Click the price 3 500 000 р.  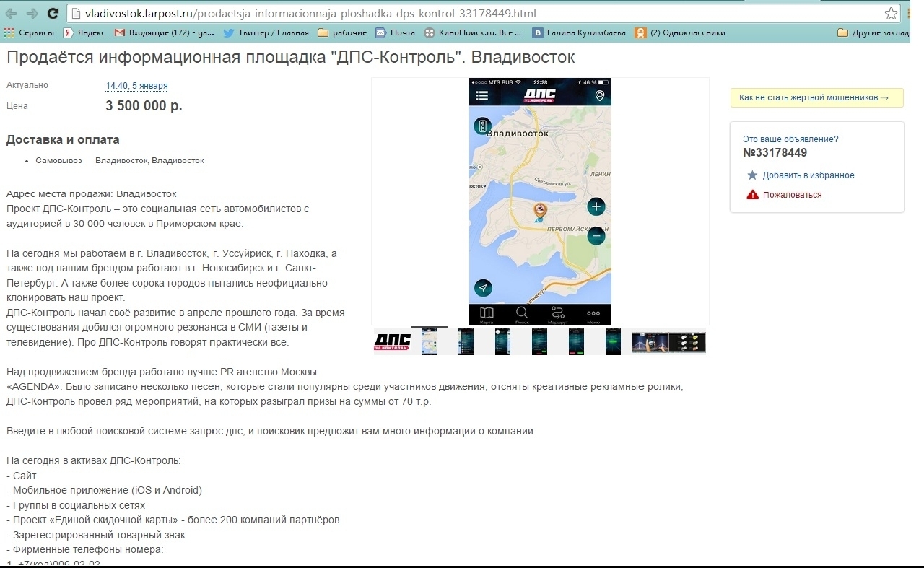144,106
